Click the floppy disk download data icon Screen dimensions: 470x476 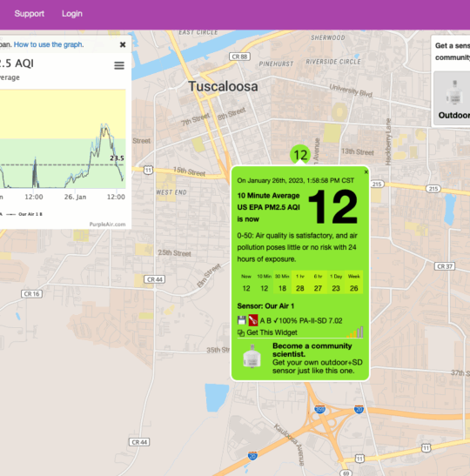tap(242, 320)
